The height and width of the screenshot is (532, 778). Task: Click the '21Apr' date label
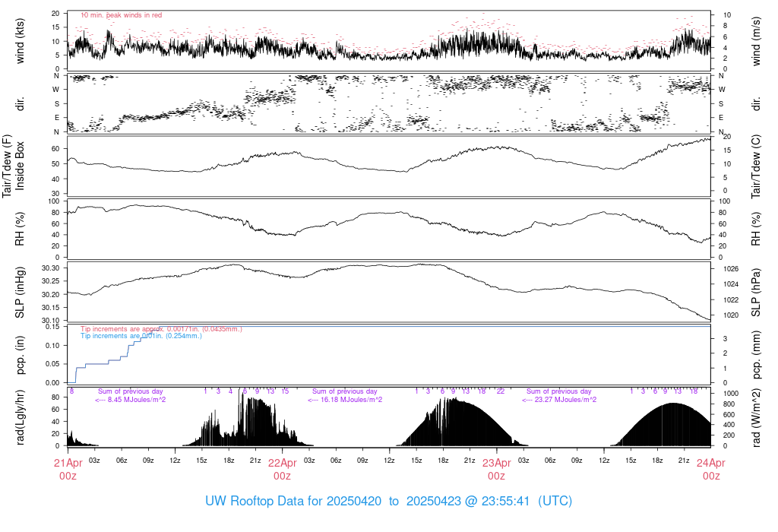[x=68, y=463]
